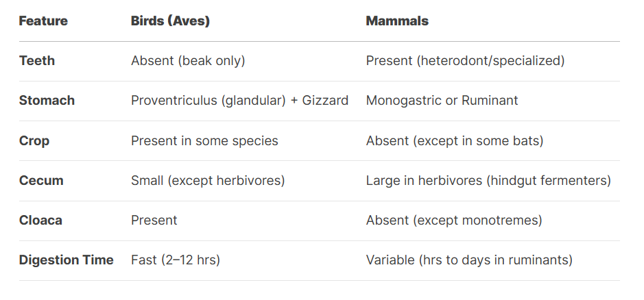
Task: Click the Birds (Aves) column header
Action: pos(170,21)
